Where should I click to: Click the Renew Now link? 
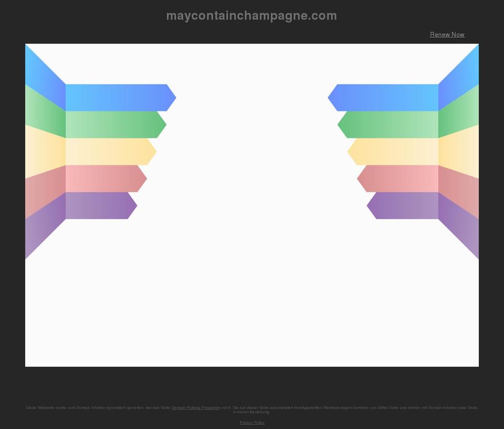[447, 35]
